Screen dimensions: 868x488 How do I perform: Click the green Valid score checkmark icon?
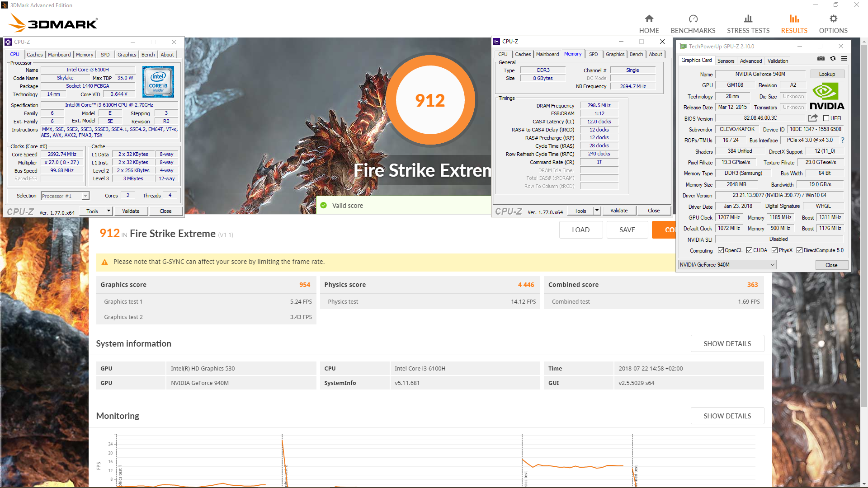tap(323, 206)
